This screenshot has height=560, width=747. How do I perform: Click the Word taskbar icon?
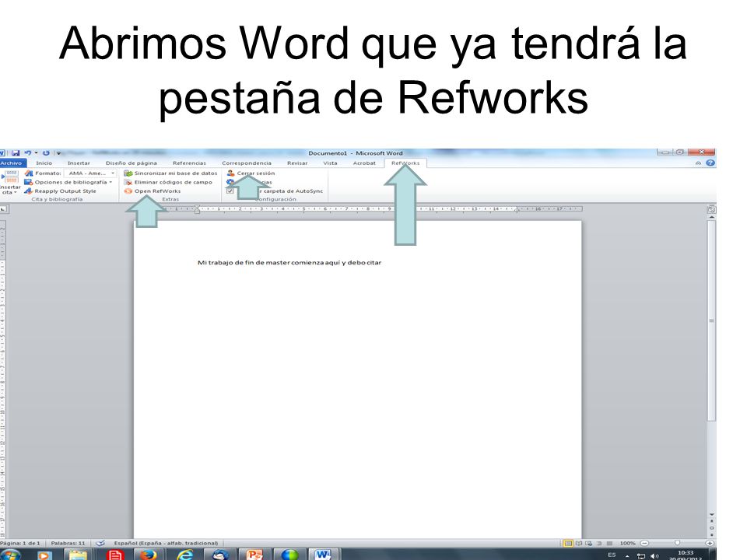pyautogui.click(x=323, y=555)
